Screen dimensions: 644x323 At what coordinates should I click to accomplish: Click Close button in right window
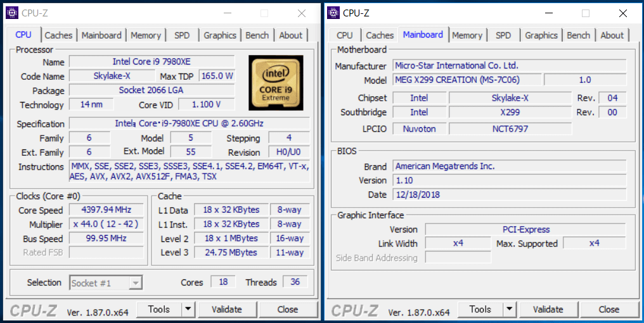609,310
